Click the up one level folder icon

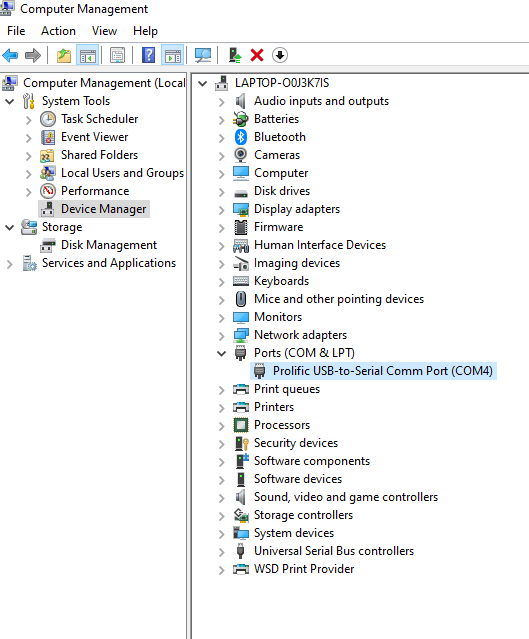click(x=64, y=55)
